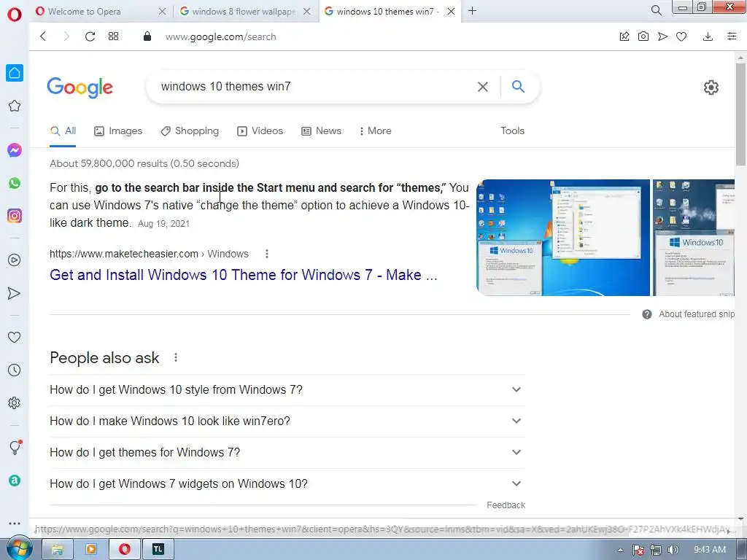Add page to bookmarks heart in address bar
The height and width of the screenshot is (560, 747).
[681, 36]
